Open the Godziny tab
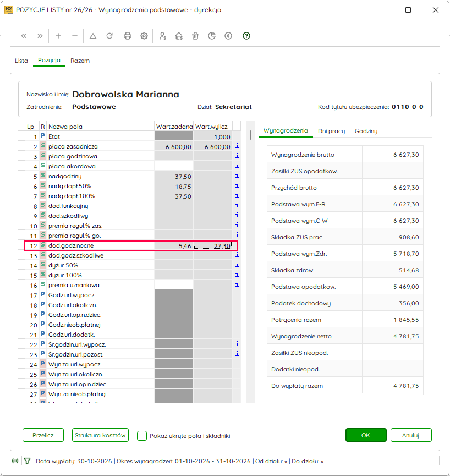Viewport: 450px width, 476px height. point(366,131)
